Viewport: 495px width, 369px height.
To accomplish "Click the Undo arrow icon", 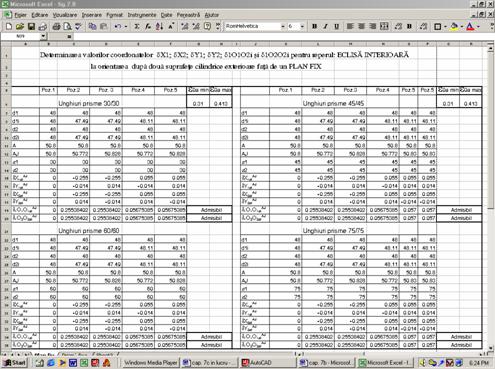I will click(118, 26).
